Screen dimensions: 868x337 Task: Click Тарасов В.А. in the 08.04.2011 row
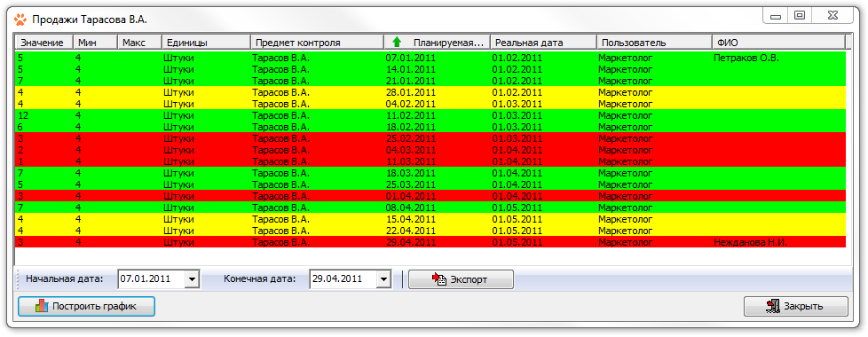coord(280,208)
